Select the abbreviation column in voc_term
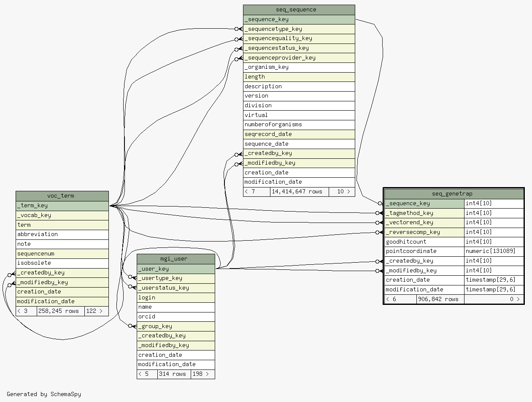Viewport: 532px width, 402px height. tap(62, 234)
